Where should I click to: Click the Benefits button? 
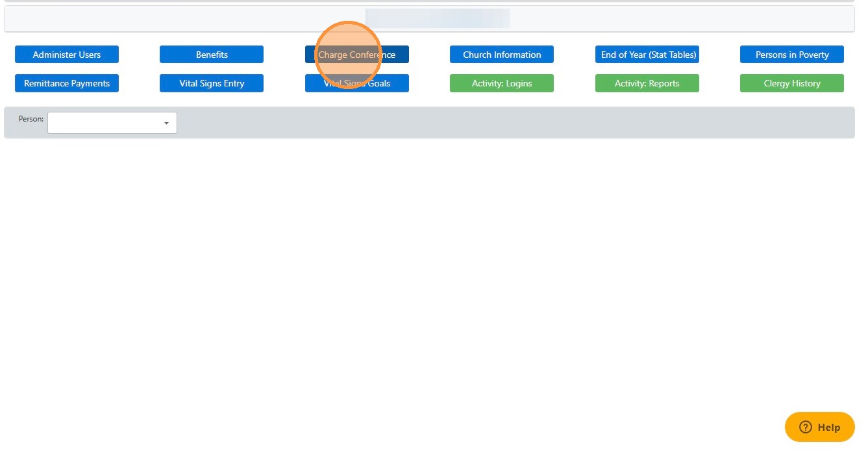(x=212, y=55)
